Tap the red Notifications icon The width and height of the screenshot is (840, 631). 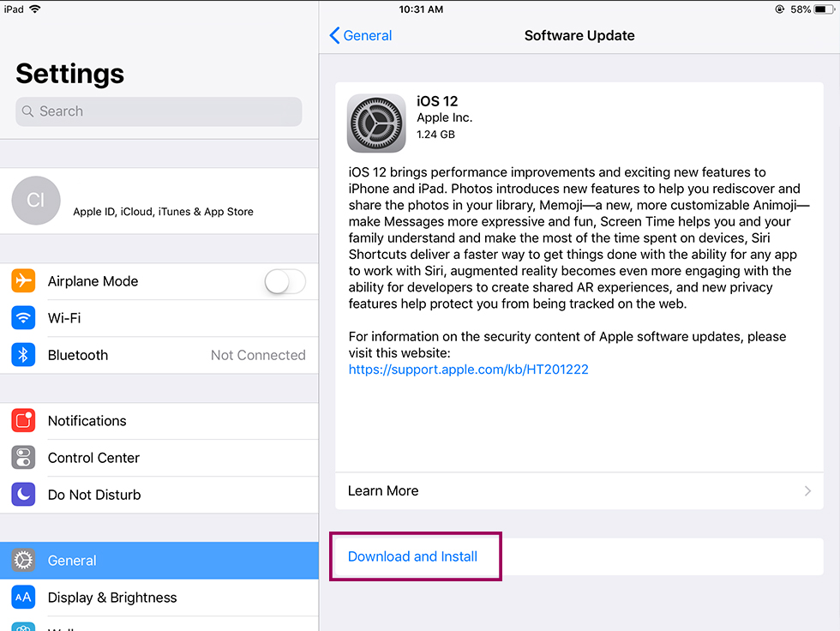(23, 420)
